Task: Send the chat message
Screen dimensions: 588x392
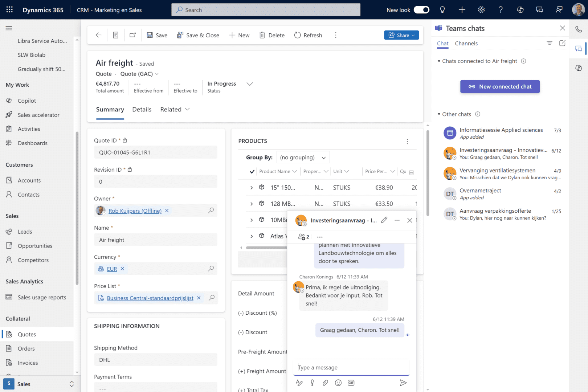Action: pos(403,383)
